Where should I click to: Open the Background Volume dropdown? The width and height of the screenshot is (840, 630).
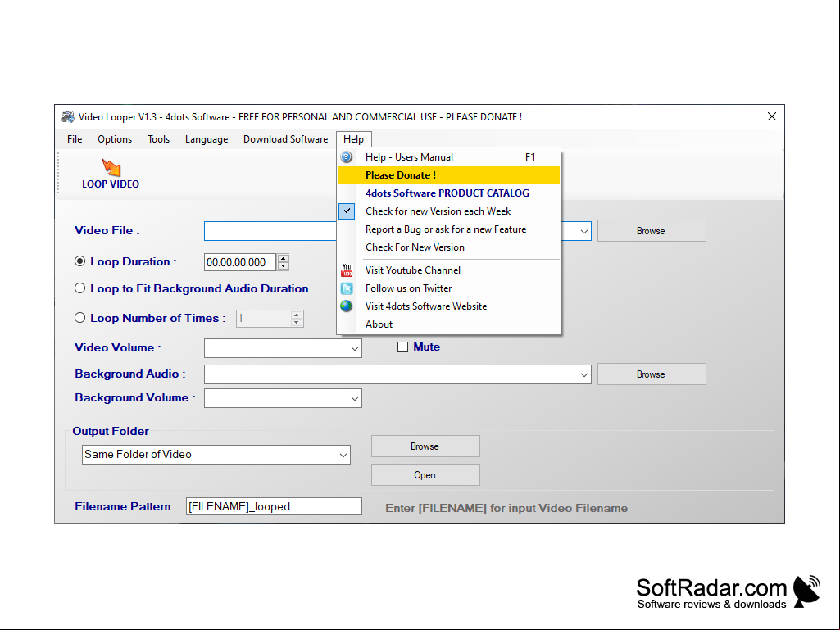(354, 399)
